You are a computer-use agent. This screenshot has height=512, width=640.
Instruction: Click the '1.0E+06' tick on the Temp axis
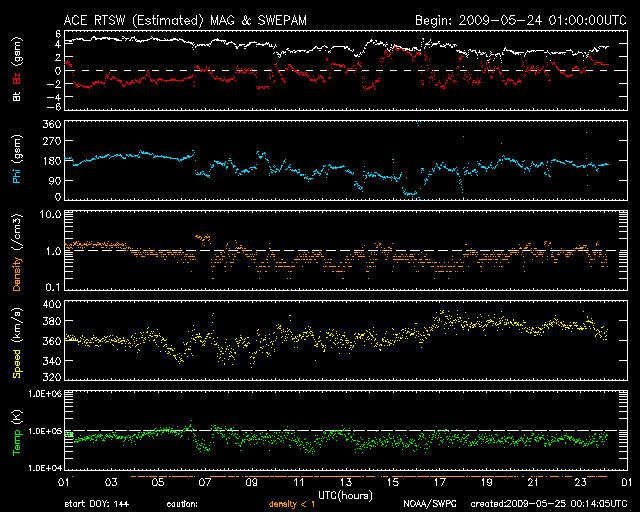click(x=45, y=394)
